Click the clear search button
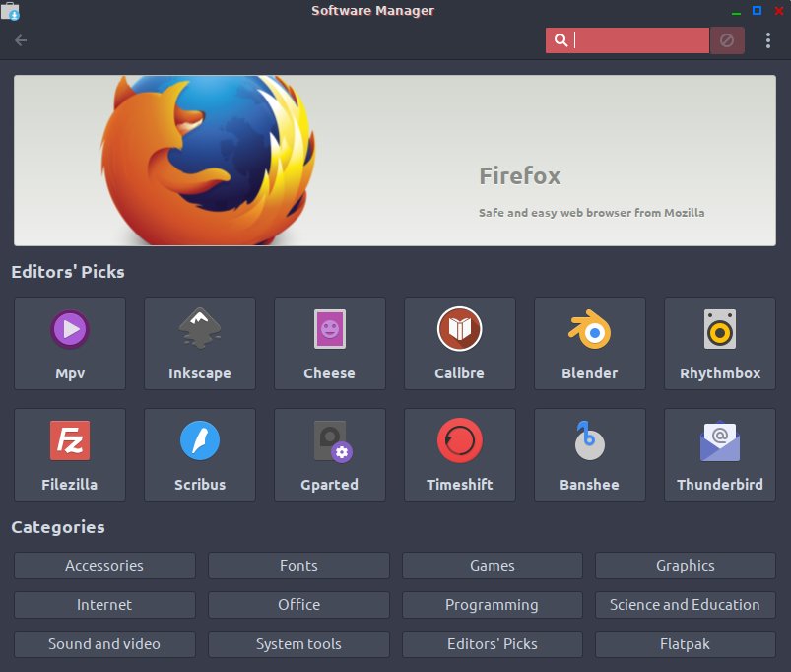This screenshot has height=672, width=791. pyautogui.click(x=727, y=40)
